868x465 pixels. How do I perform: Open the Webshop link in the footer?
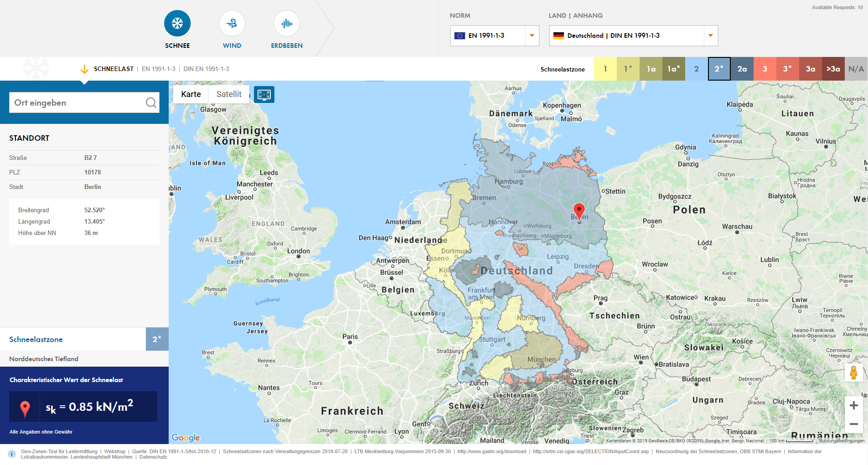point(114,451)
